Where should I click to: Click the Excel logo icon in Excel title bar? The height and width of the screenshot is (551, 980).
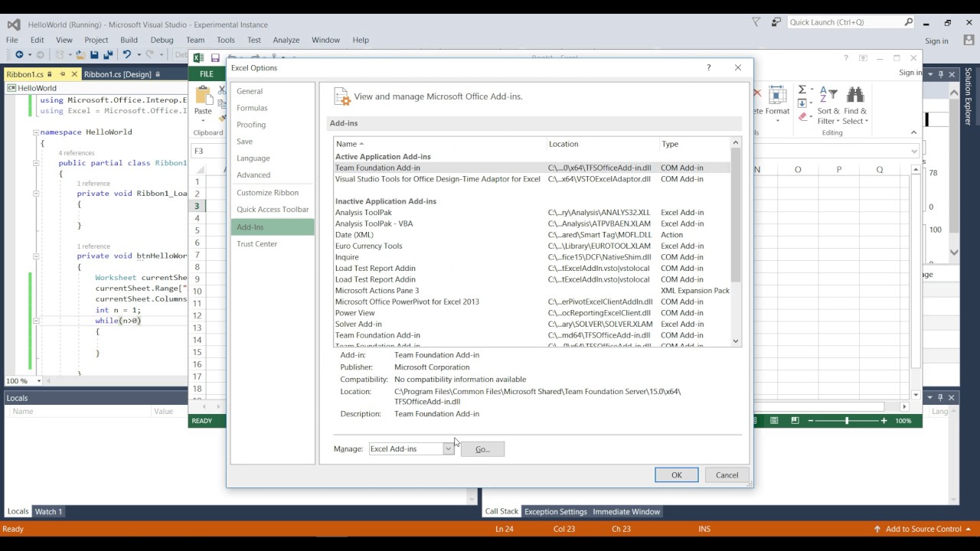(x=198, y=57)
